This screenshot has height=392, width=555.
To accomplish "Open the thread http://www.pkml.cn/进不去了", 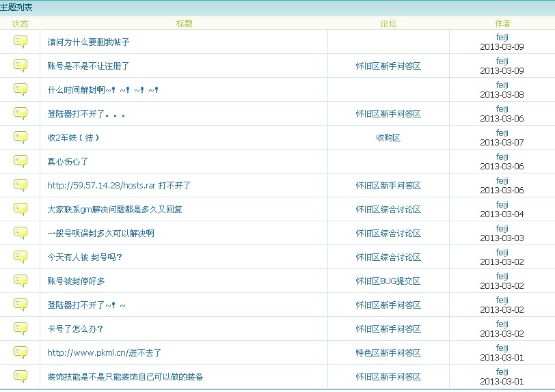I will click(104, 353).
